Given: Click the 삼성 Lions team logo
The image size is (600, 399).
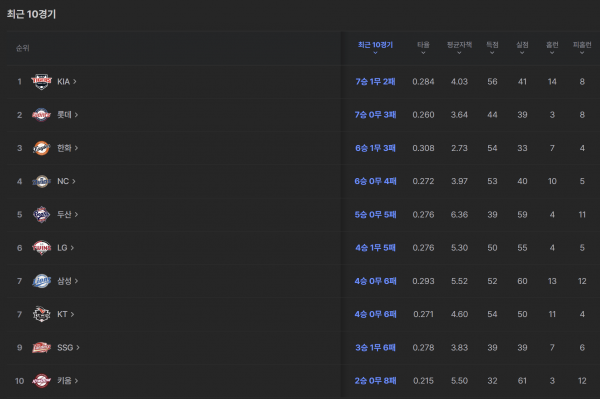Looking at the screenshot, I should (41, 281).
